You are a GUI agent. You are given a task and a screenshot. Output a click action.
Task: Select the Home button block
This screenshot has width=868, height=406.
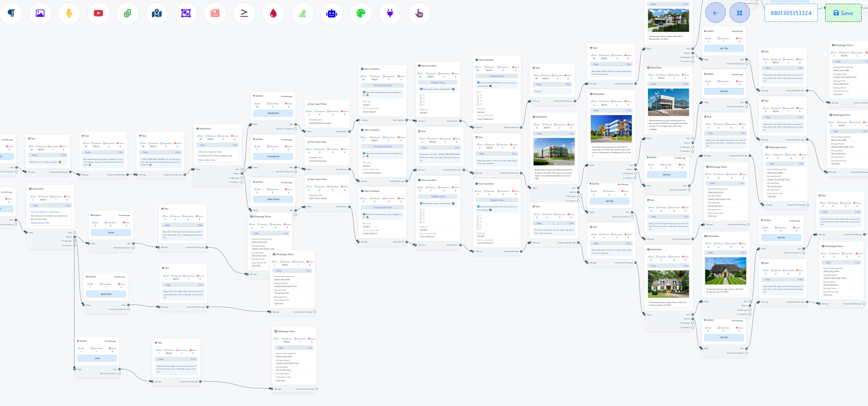tap(111, 232)
